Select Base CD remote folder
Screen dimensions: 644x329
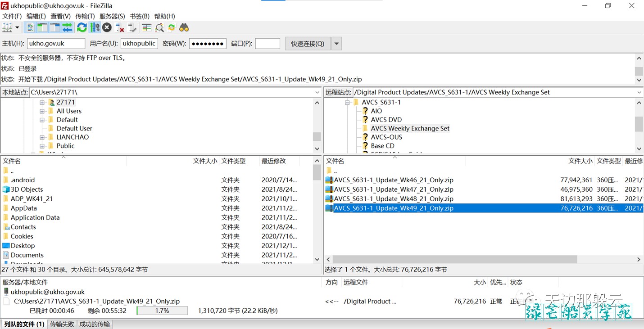pyautogui.click(x=382, y=146)
